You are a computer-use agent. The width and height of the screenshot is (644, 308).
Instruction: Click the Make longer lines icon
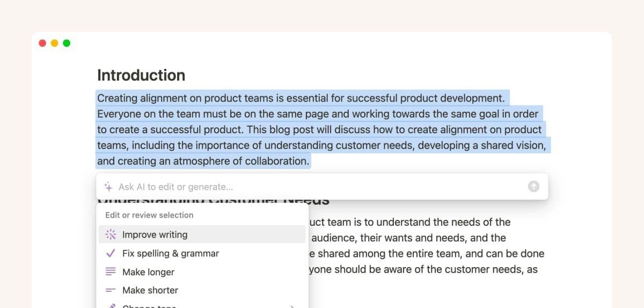pyautogui.click(x=111, y=272)
